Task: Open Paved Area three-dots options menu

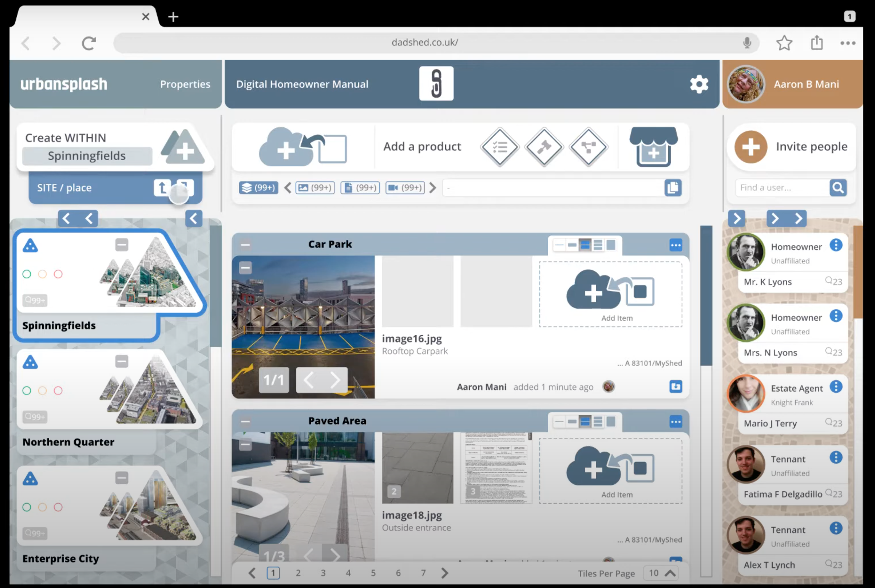Action: (x=676, y=422)
